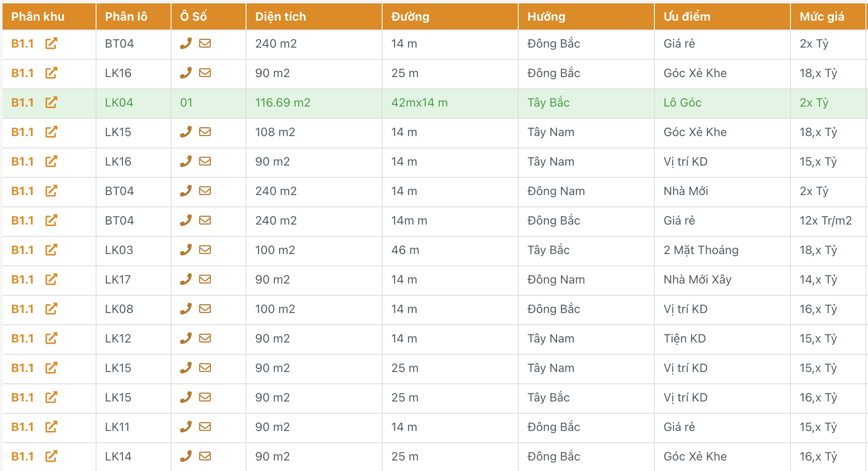This screenshot has height=471, width=868.
Task: Open the external link icon in the LK03 row
Action: (51, 250)
